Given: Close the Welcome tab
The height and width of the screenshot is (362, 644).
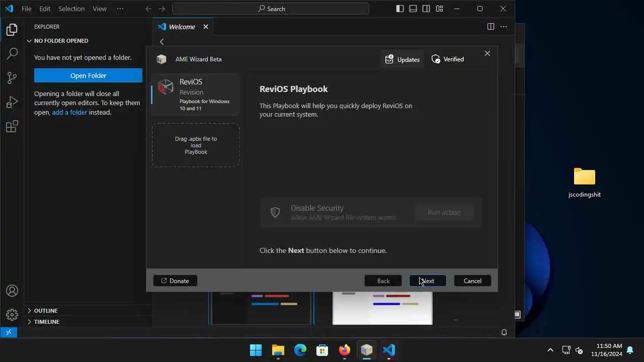Looking at the screenshot, I should tap(206, 27).
